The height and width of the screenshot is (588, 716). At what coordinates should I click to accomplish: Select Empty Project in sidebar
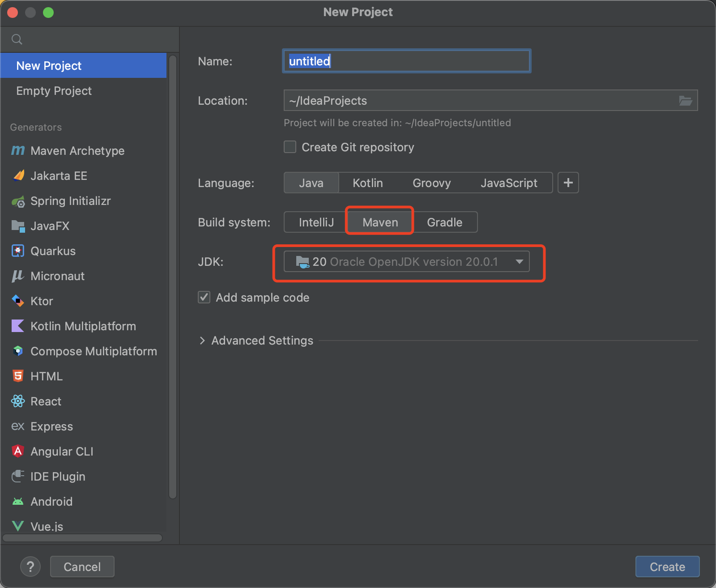tap(83, 91)
